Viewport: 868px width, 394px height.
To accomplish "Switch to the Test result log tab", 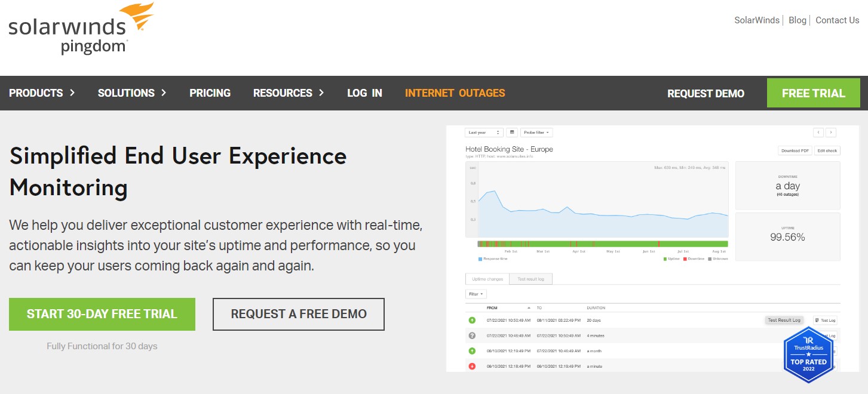I will [531, 279].
